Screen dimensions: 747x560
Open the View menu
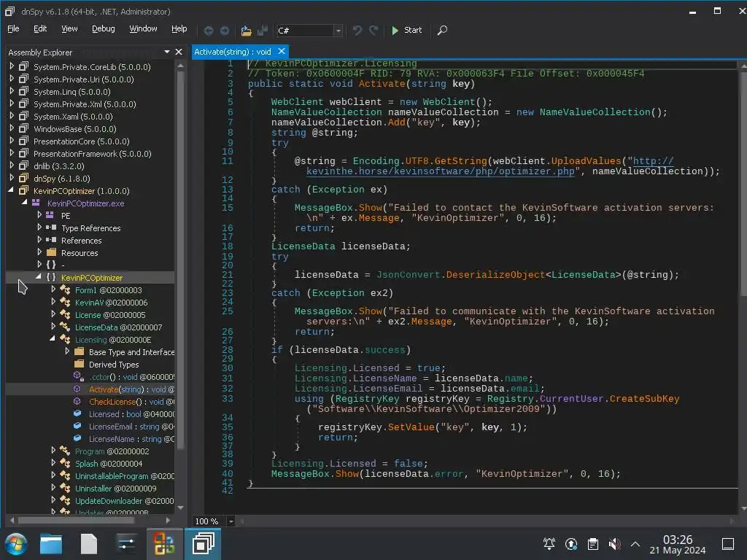pyautogui.click(x=69, y=29)
